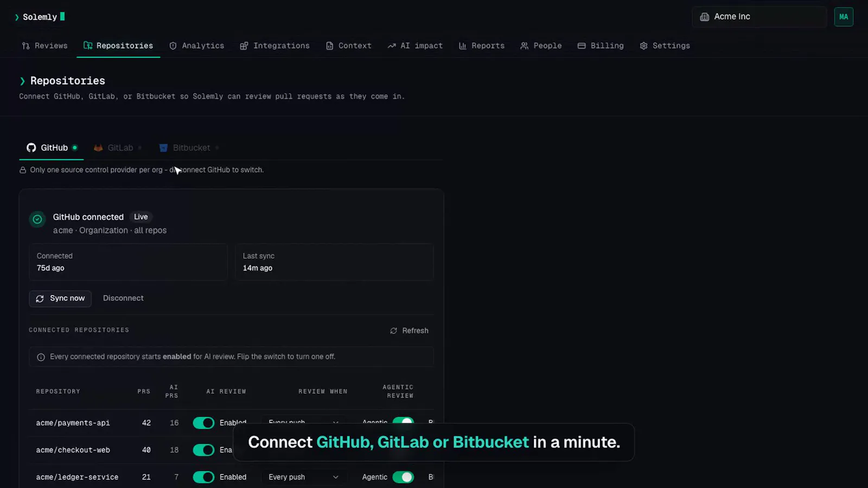The height and width of the screenshot is (488, 868).
Task: Click the Solemly logo
Action: click(x=40, y=17)
